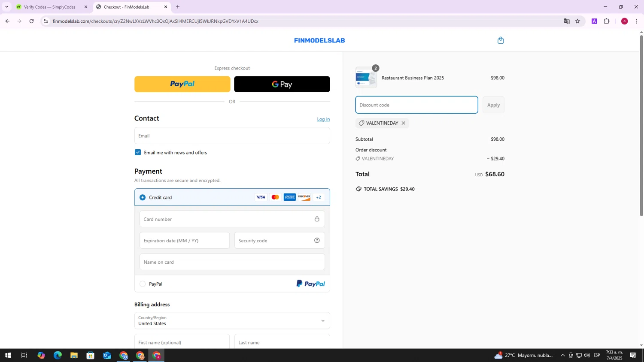Focus the Security code field
This screenshot has width=644, height=362.
coord(279,241)
